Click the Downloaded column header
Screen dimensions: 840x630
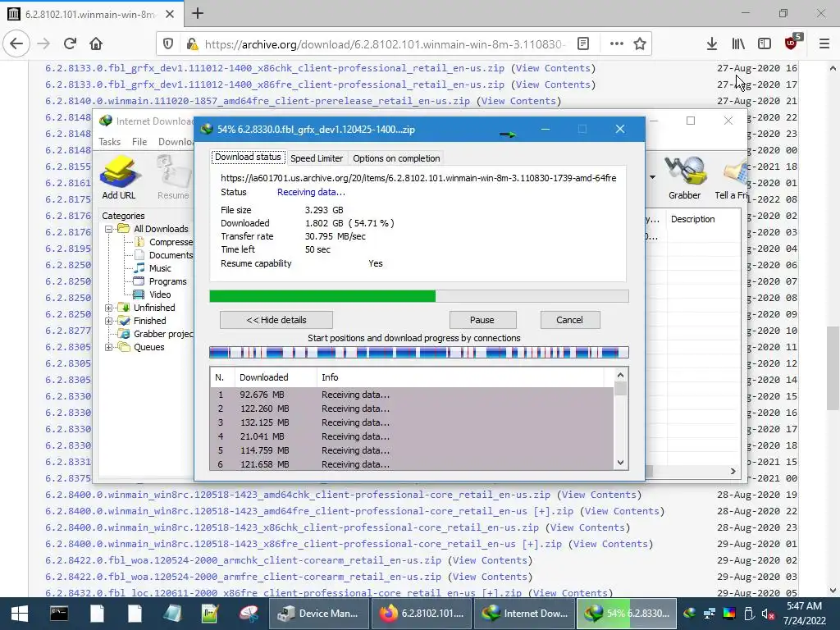click(x=276, y=377)
